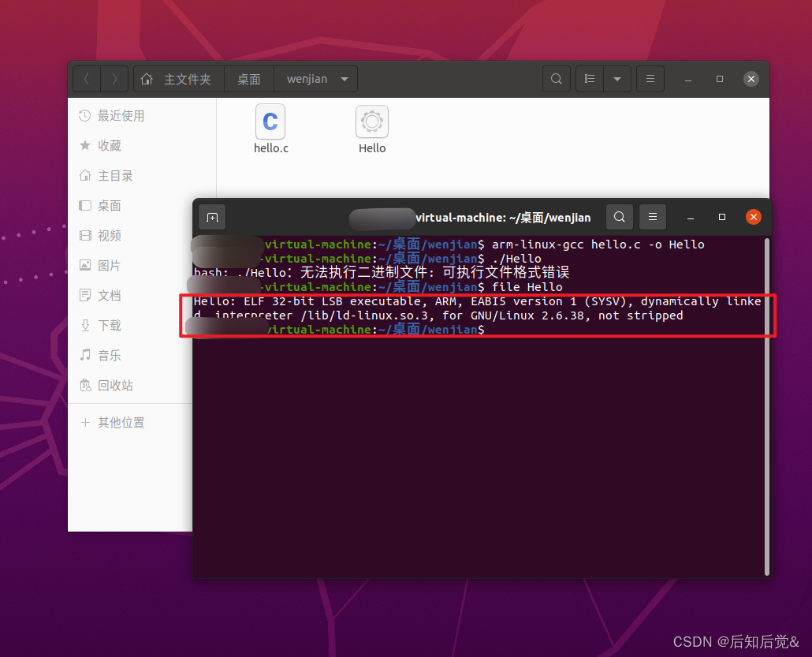The width and height of the screenshot is (812, 657).
Task: Open 文档 folder in sidebar
Action: coord(131,295)
